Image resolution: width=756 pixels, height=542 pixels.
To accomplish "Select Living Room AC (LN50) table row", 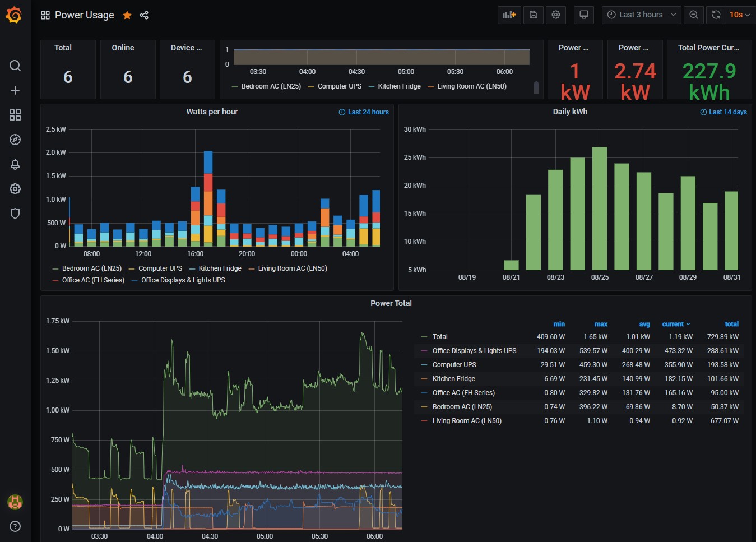I will point(580,421).
